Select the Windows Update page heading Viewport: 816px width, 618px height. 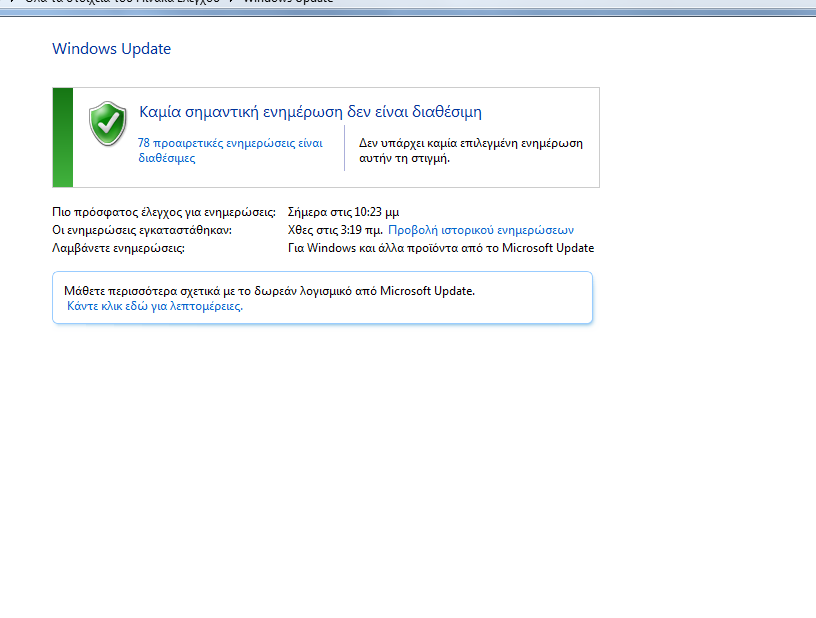111,48
